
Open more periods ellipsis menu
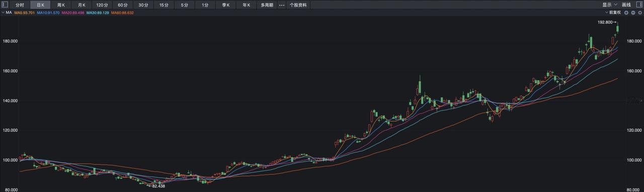click(x=282, y=5)
